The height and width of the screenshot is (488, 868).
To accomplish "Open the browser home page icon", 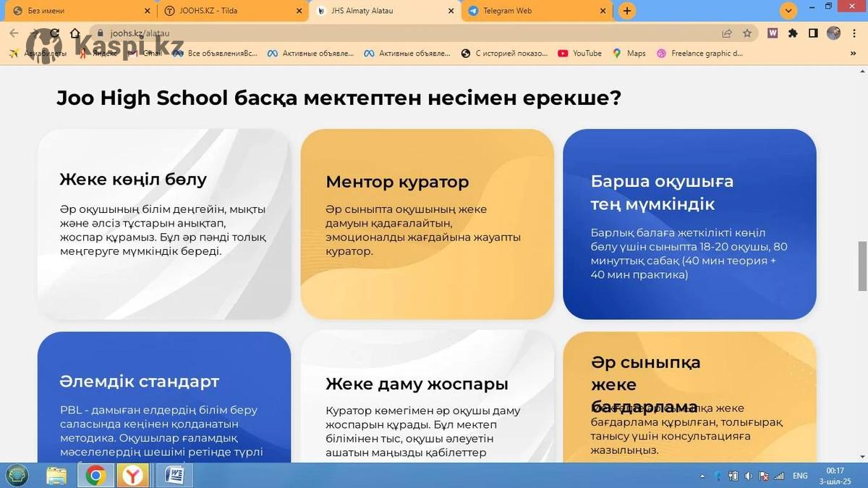I will click(75, 33).
